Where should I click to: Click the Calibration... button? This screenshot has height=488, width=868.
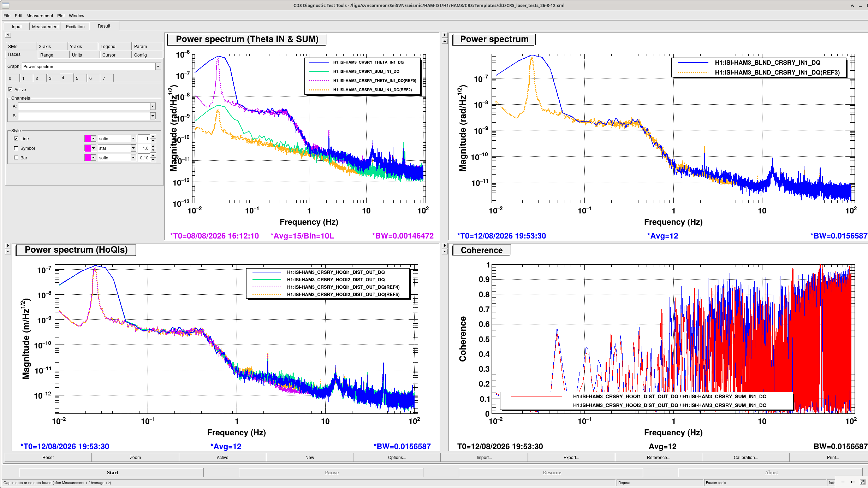click(x=745, y=457)
